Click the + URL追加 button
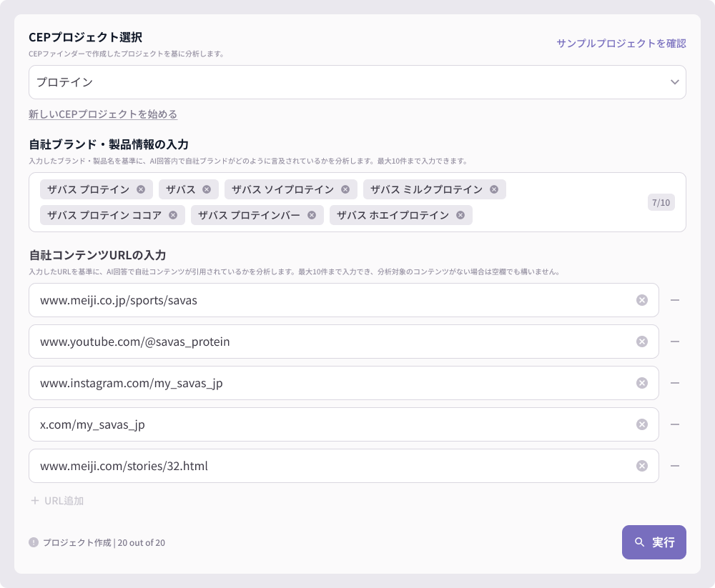Screen dimensions: 715x588 pos(57,501)
